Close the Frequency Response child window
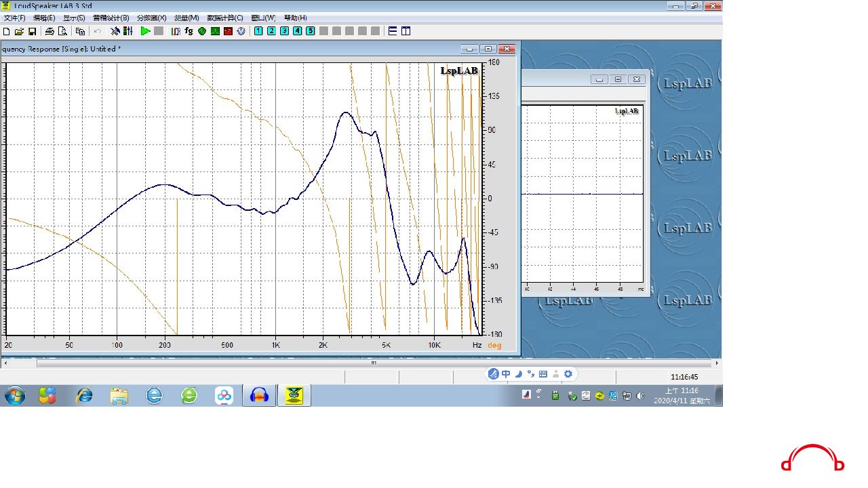868x488 pixels. (507, 49)
